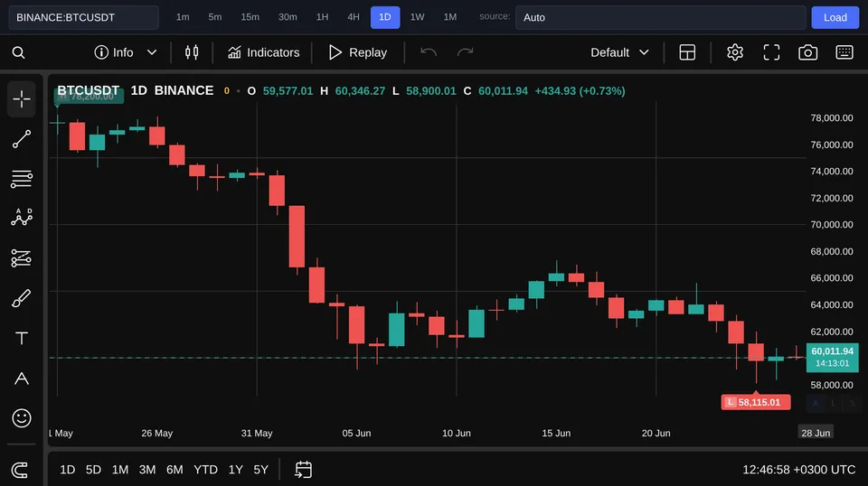Click the +434.93 (+0.73%) change value

pos(580,90)
